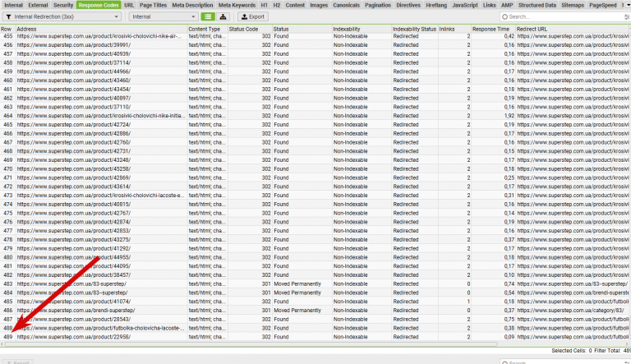The width and height of the screenshot is (631, 364).
Task: Open the Internal tab
Action: coord(13,5)
